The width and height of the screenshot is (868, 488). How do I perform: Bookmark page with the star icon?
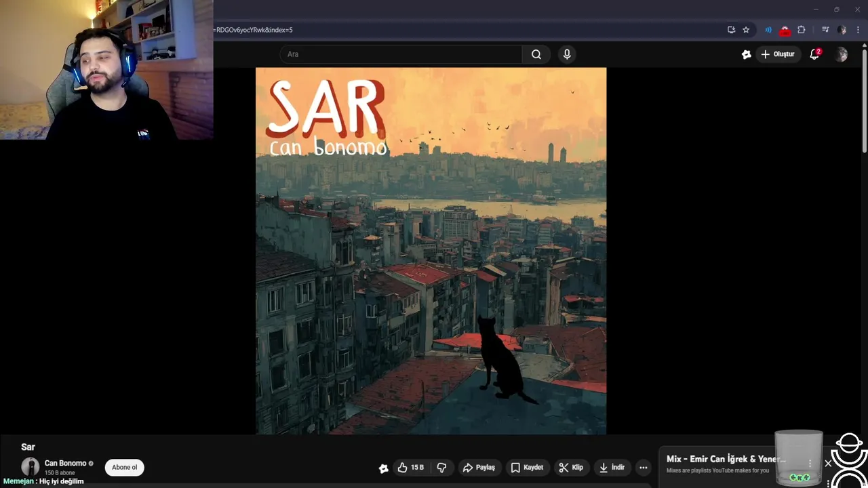coord(746,30)
